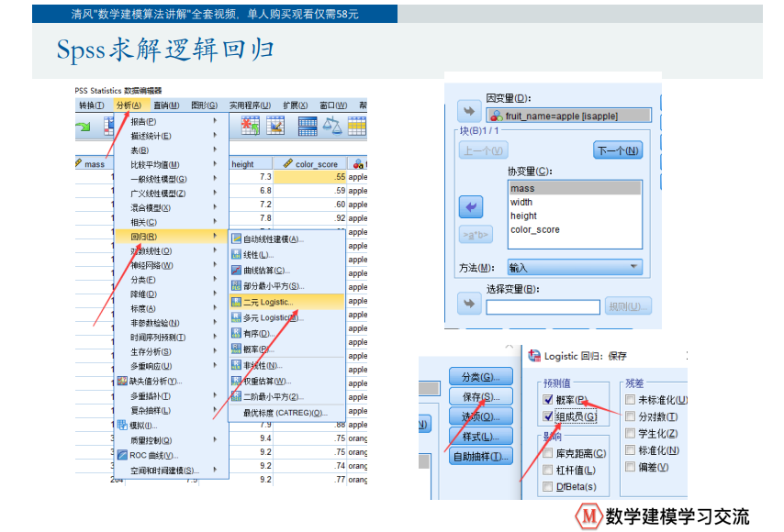The height and width of the screenshot is (532, 784).
Task: Enable the 库克距离(C) checkbox
Action: (x=548, y=453)
